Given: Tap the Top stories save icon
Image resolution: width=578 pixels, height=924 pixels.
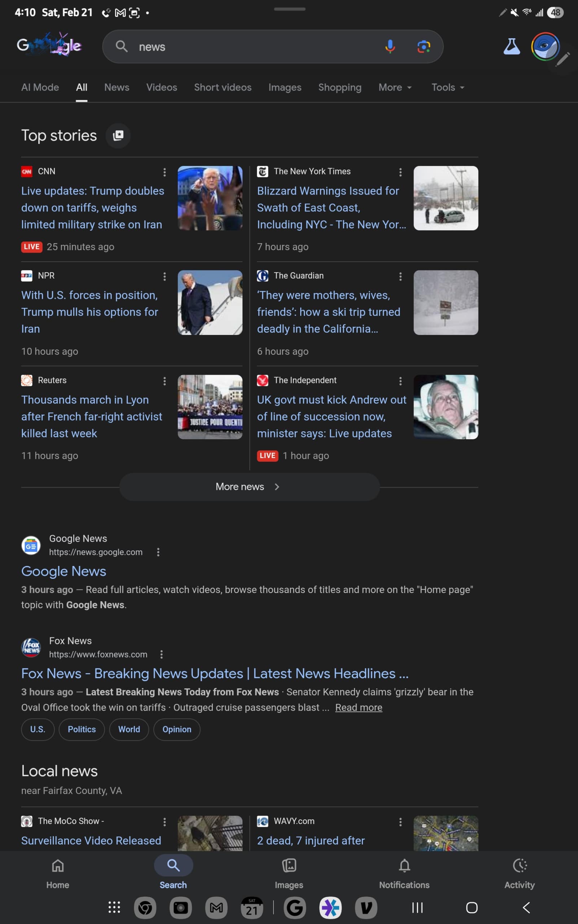Looking at the screenshot, I should click(118, 135).
